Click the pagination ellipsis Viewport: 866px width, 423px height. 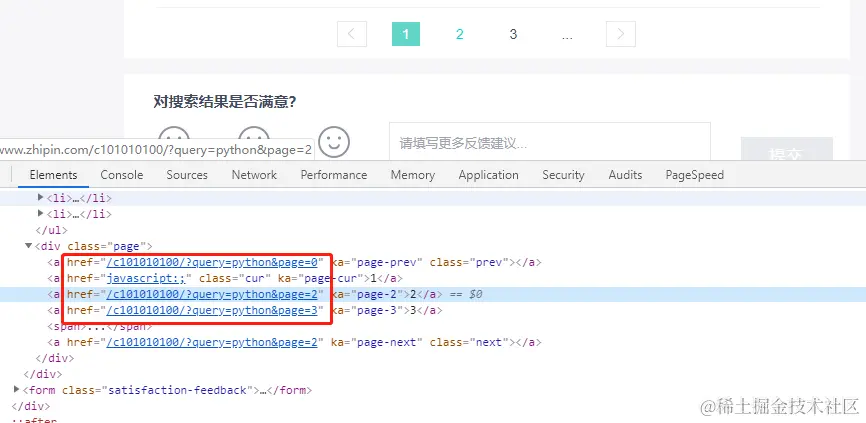coord(567,34)
